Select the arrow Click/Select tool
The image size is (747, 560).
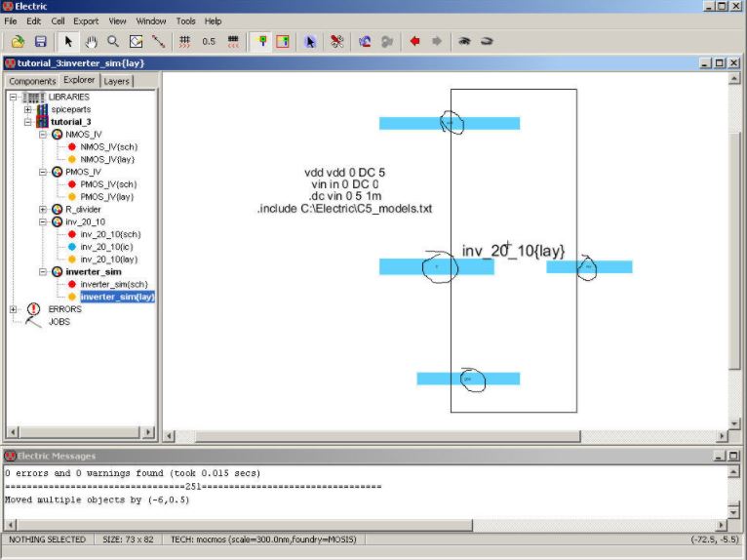point(68,41)
